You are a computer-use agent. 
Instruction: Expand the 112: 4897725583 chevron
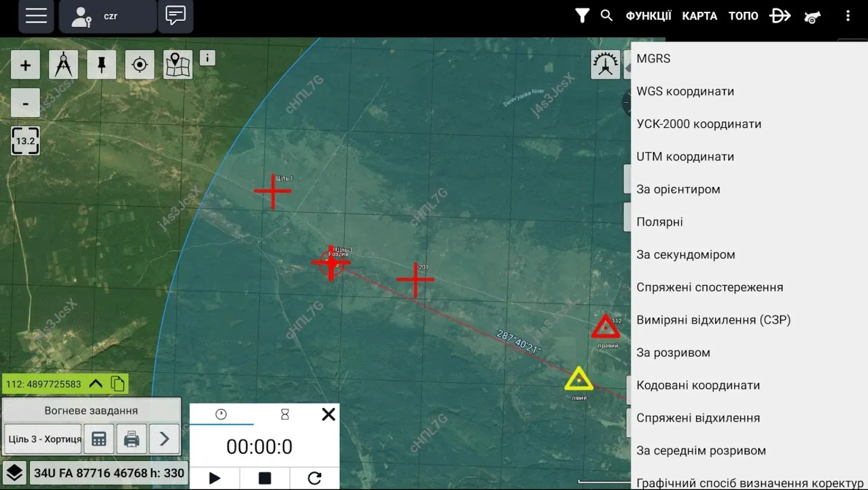(95, 383)
